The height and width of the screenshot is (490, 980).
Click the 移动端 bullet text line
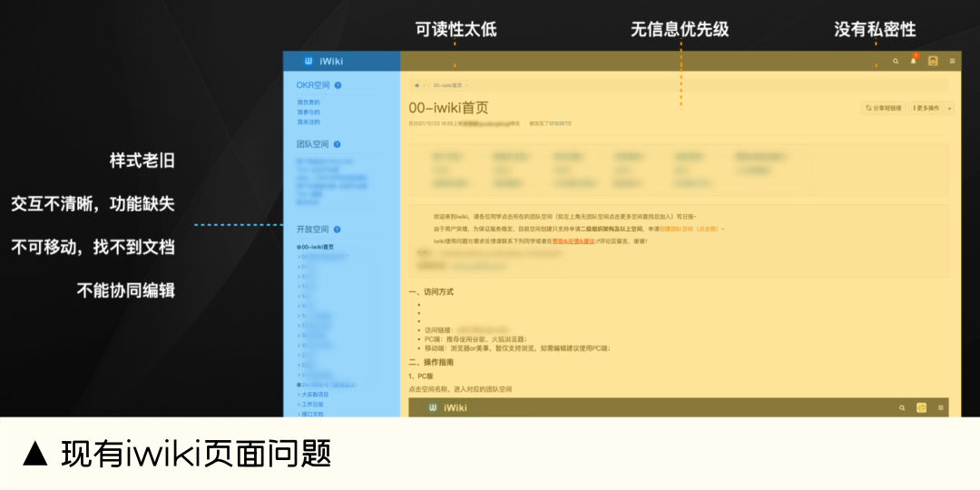click(x=517, y=348)
